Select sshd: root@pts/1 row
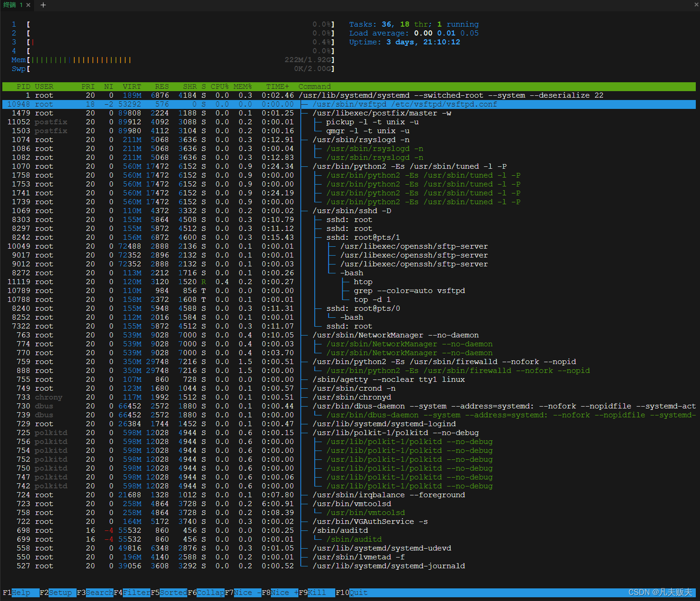 (x=349, y=237)
